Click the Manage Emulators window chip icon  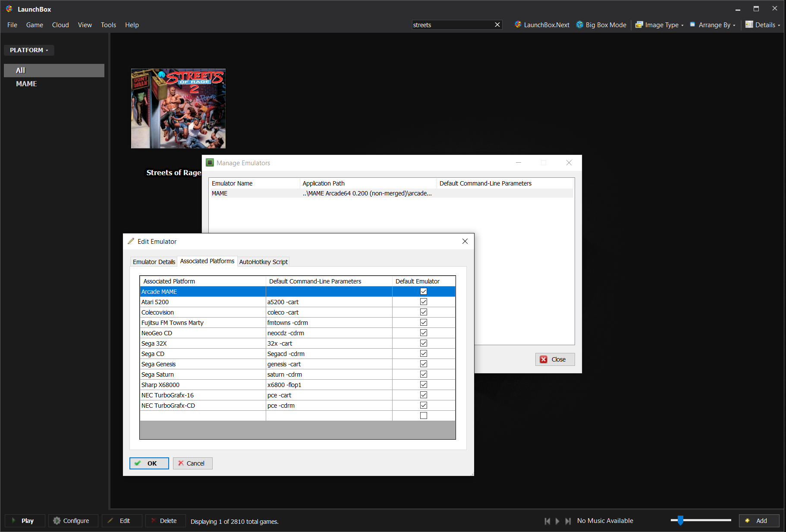click(x=210, y=163)
